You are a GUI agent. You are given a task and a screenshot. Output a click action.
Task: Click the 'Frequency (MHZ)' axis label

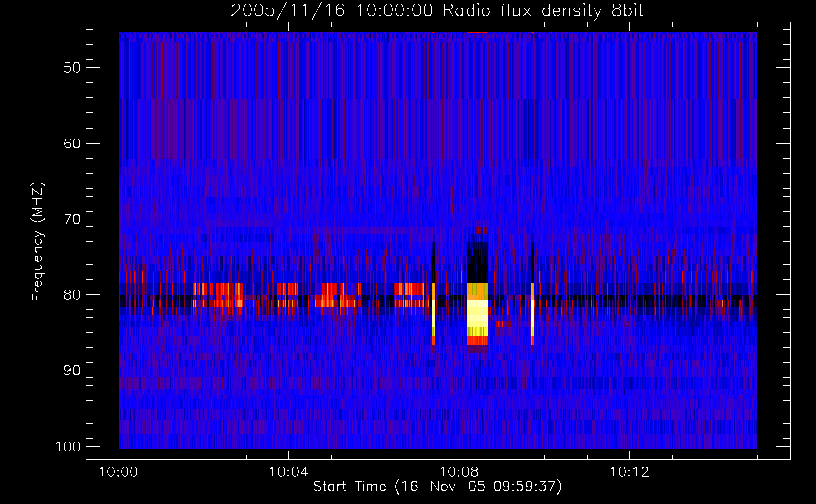coord(38,242)
